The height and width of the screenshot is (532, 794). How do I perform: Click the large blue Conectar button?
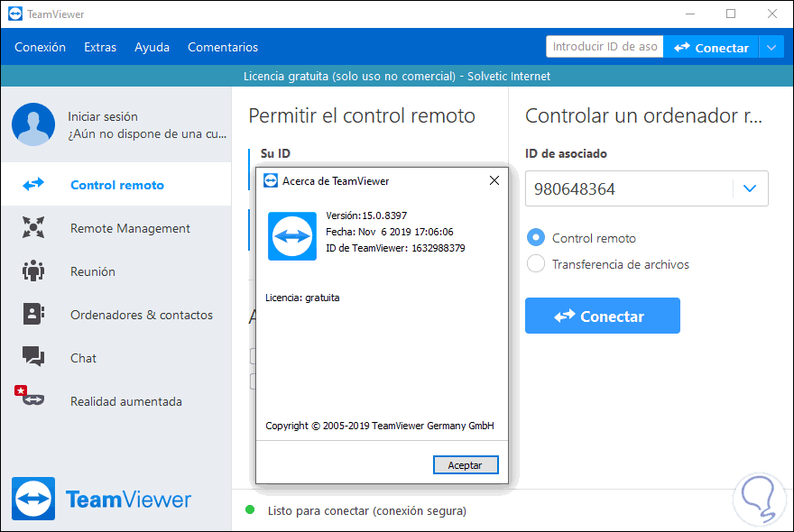click(x=602, y=316)
